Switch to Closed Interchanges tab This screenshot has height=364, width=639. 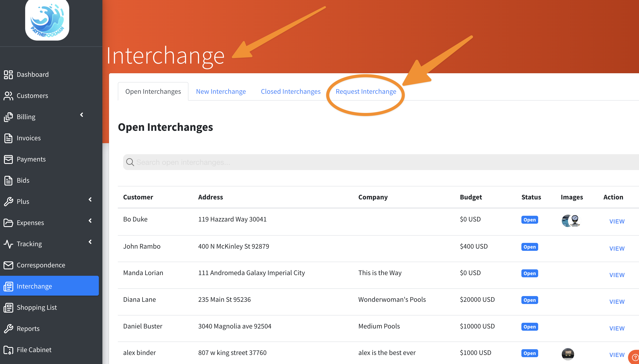click(x=291, y=92)
